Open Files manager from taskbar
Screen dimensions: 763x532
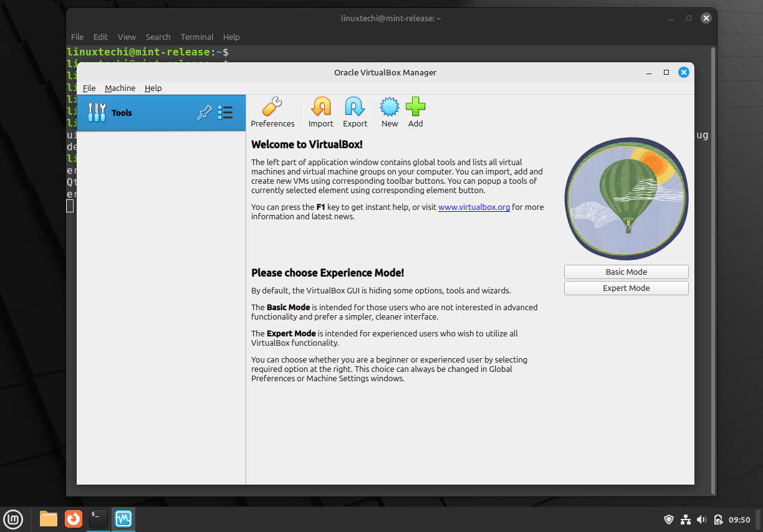(49, 518)
